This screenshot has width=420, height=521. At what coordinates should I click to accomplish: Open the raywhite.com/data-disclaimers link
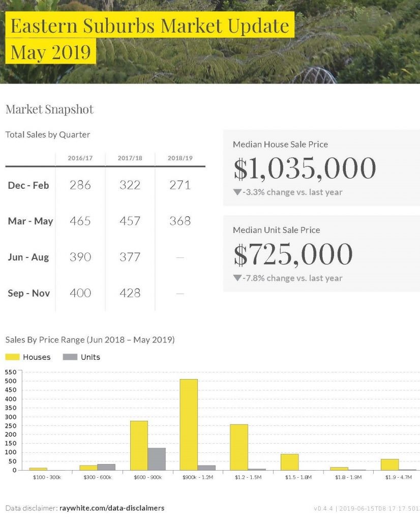point(112,508)
